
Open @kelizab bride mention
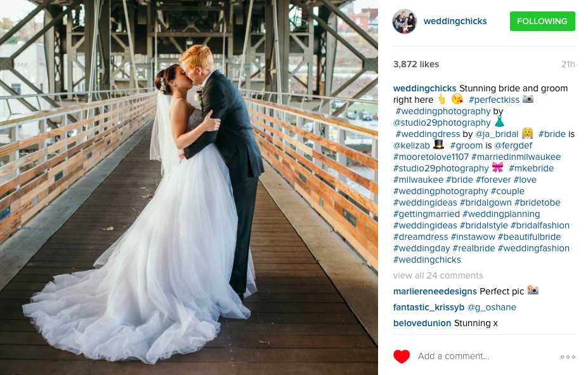412,145
